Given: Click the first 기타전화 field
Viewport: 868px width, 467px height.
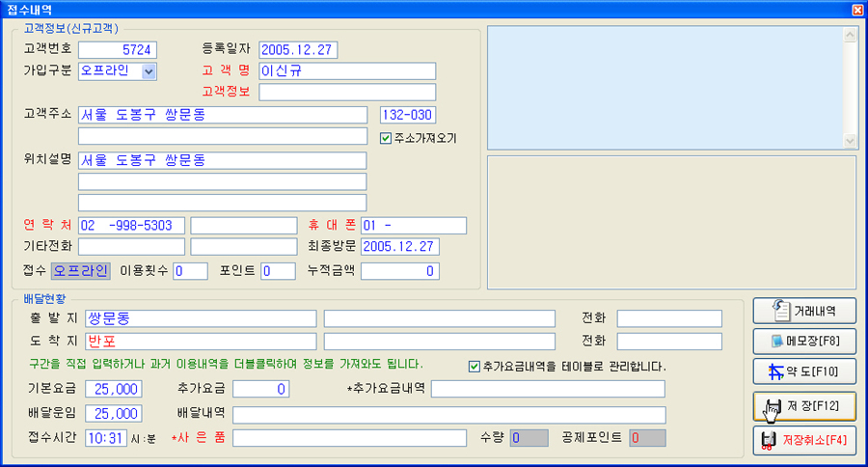Looking at the screenshot, I should pos(131,246).
